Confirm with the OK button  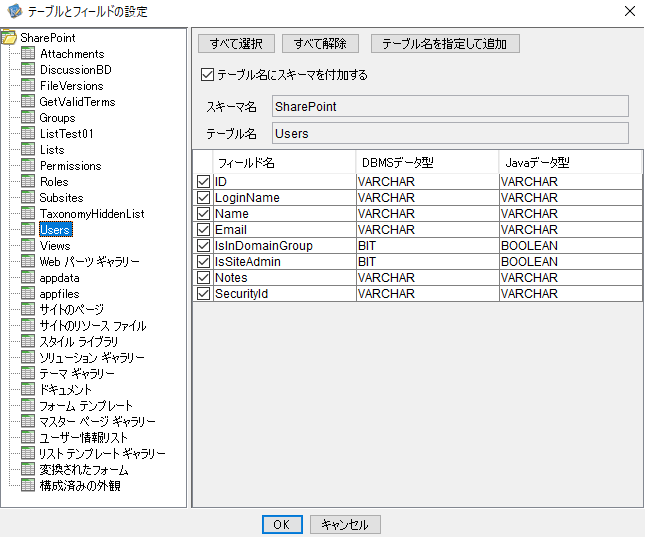[282, 524]
